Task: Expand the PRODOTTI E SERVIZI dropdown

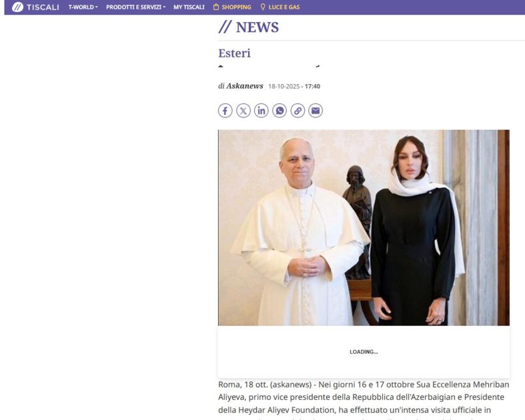Action: click(x=135, y=7)
